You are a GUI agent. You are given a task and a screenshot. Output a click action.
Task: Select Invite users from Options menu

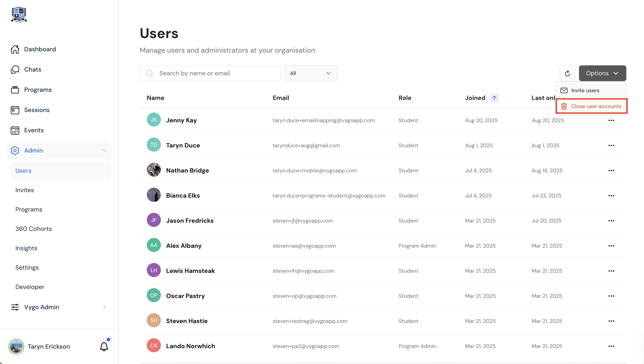pos(585,90)
